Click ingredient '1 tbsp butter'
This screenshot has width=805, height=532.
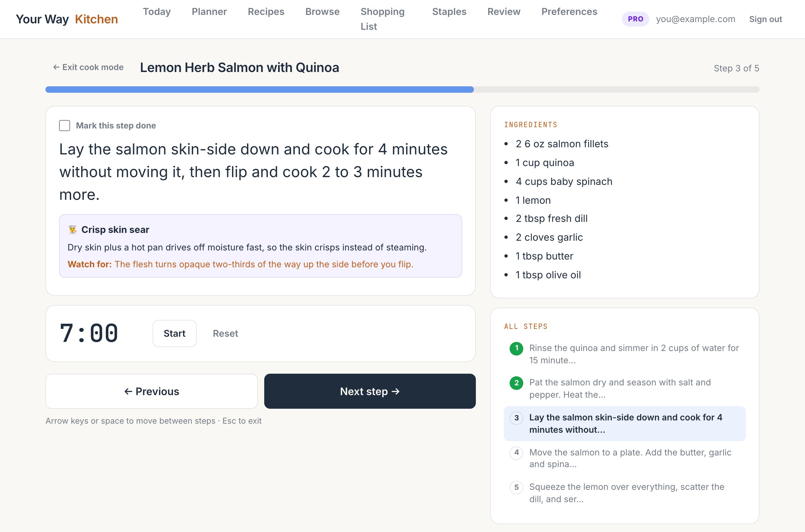coord(544,256)
